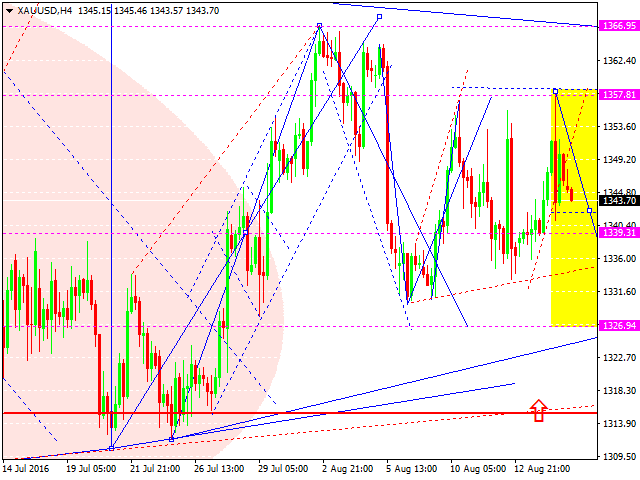Open the chart menu triangle beside XAUUSD,H4
This screenshot has height=480, width=640.
point(9,11)
